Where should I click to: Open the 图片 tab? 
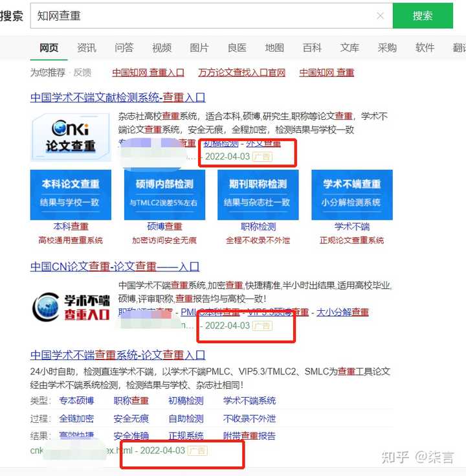[199, 48]
